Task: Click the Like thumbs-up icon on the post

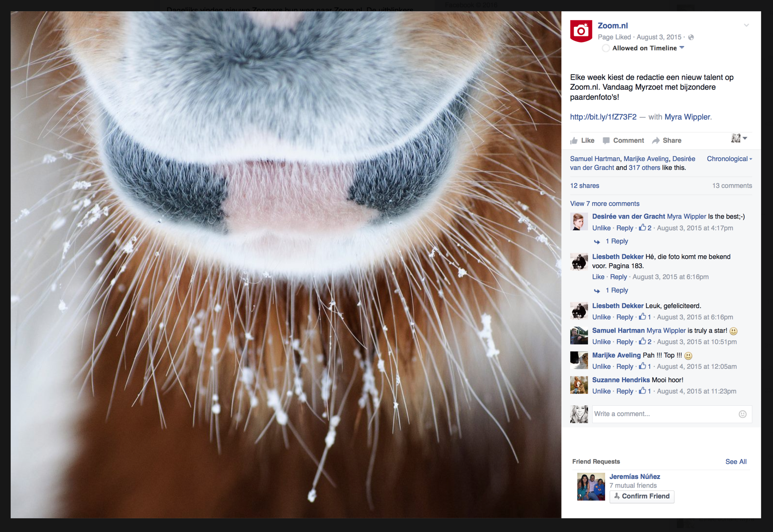Action: click(574, 141)
